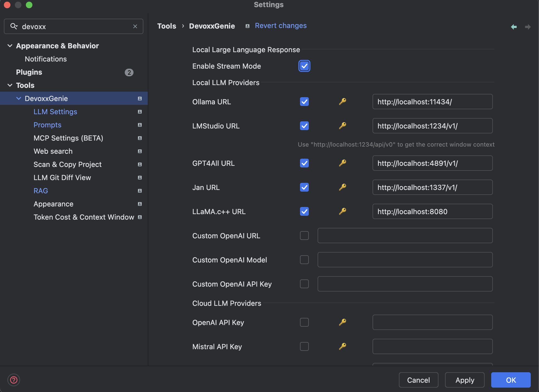Click the key icon next to Ollama URL
539x392 pixels.
pos(342,102)
